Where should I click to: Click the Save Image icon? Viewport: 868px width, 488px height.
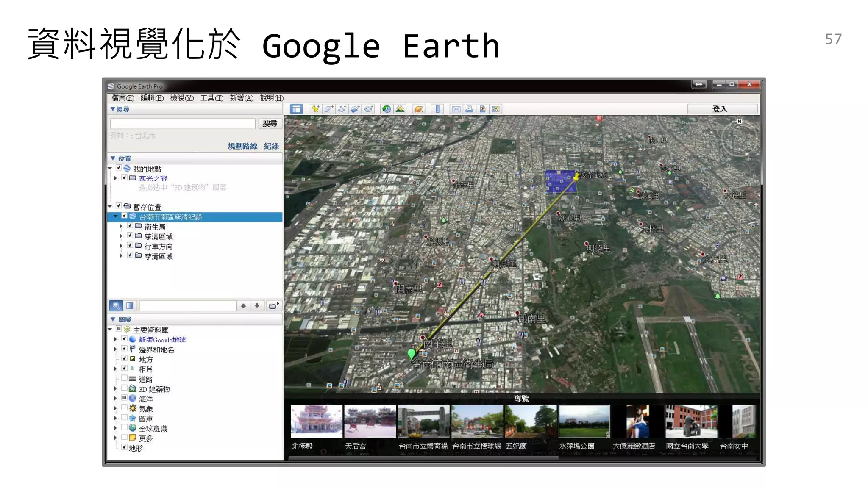[x=482, y=109]
